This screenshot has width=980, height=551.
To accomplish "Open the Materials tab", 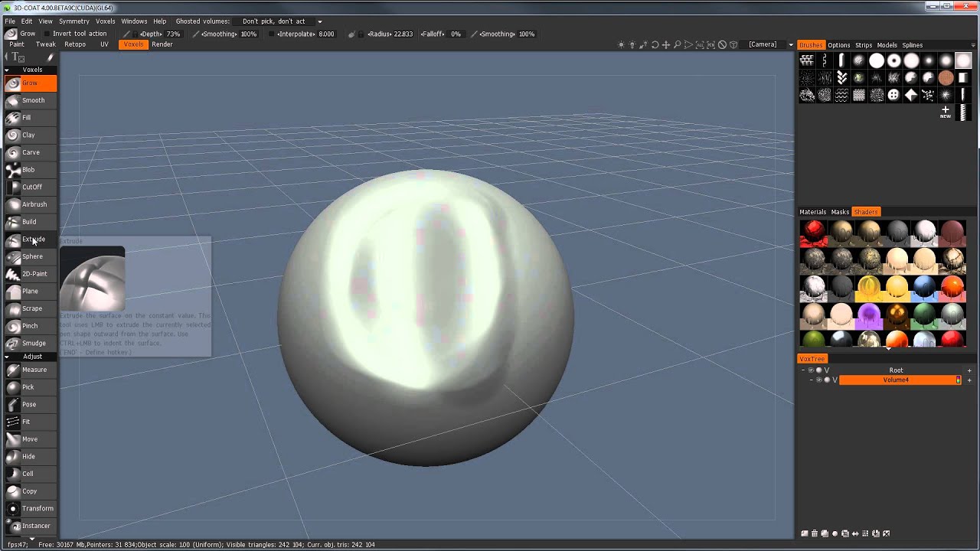I will click(x=812, y=212).
